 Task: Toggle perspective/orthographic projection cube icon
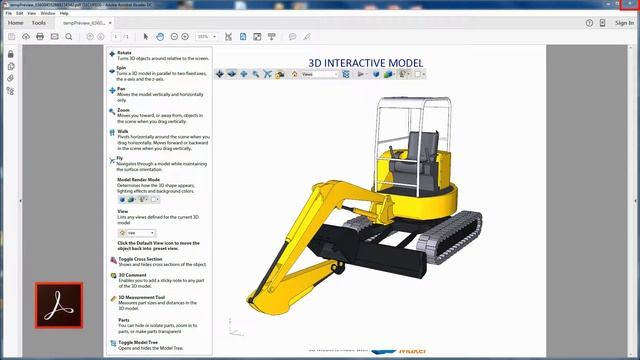(376, 74)
